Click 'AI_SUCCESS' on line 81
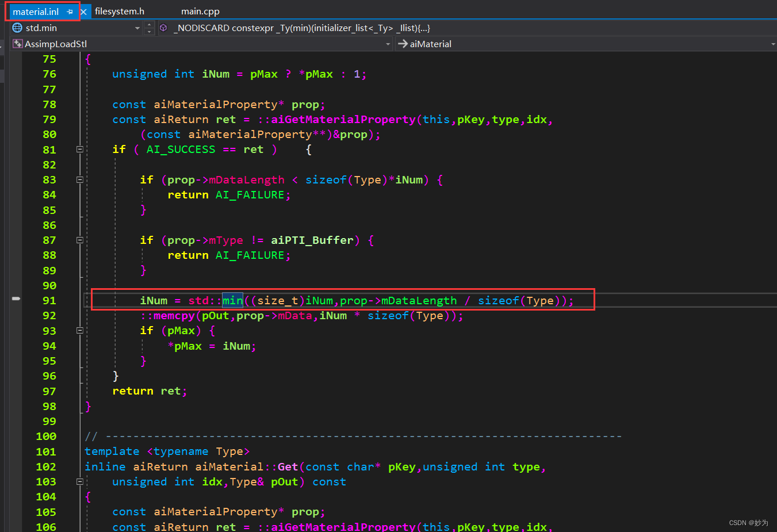 (181, 150)
